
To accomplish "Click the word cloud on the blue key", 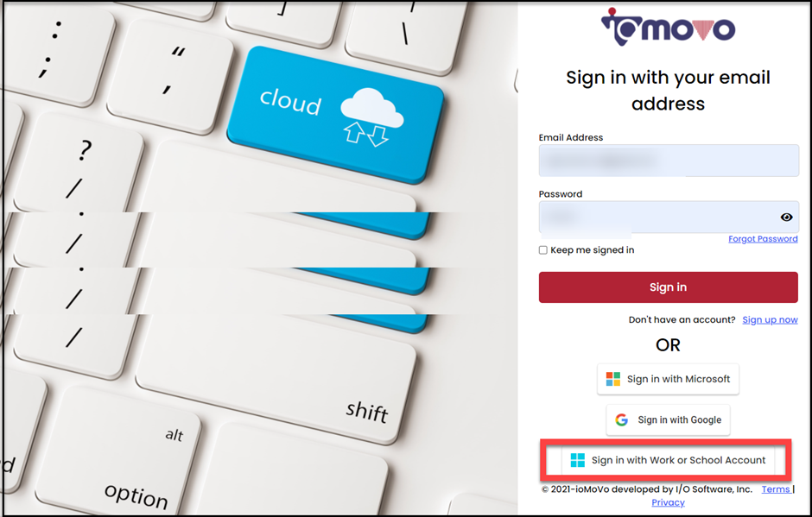I will coord(290,101).
